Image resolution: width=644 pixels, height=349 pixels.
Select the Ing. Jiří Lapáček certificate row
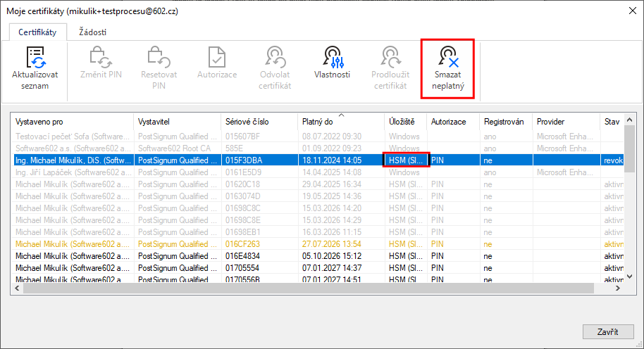click(317, 172)
